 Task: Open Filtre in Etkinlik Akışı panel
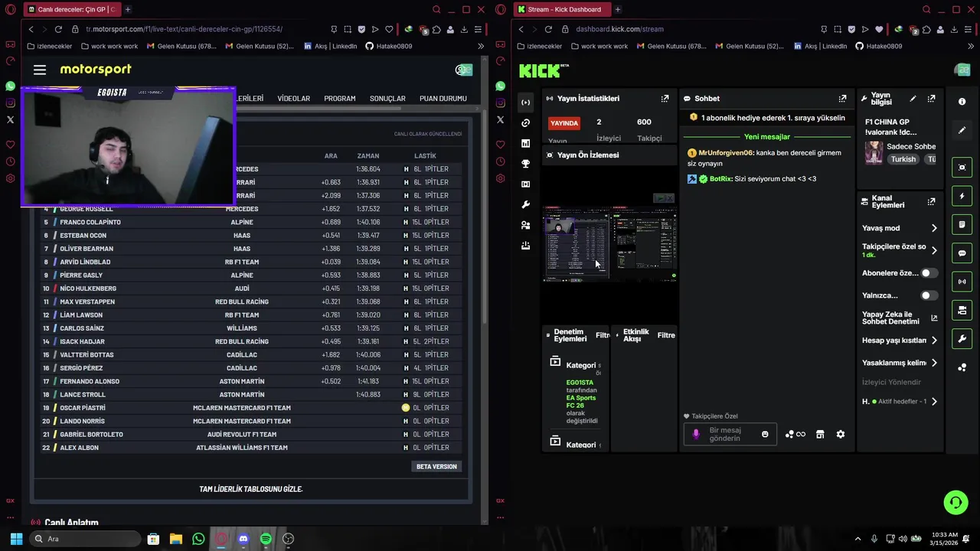pos(666,335)
